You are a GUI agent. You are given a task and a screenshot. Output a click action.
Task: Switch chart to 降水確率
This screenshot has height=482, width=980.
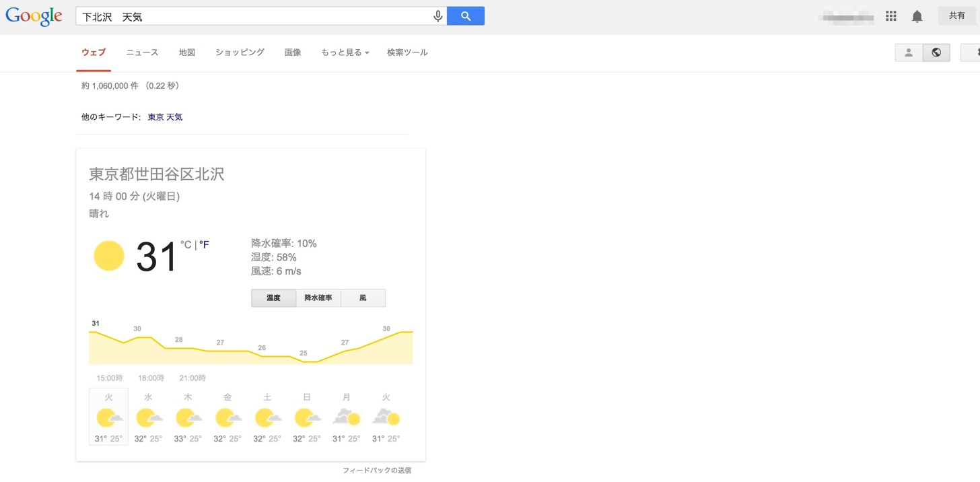(x=318, y=298)
